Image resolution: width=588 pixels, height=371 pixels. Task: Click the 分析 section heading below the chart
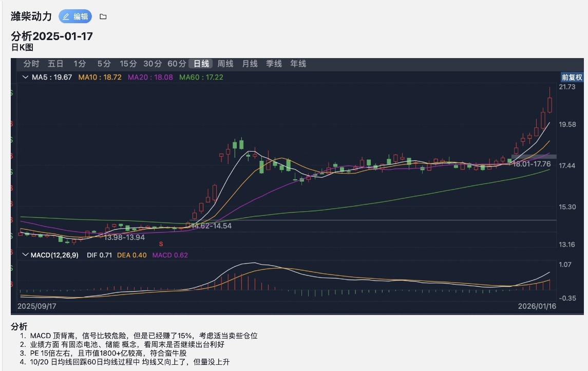(x=19, y=326)
